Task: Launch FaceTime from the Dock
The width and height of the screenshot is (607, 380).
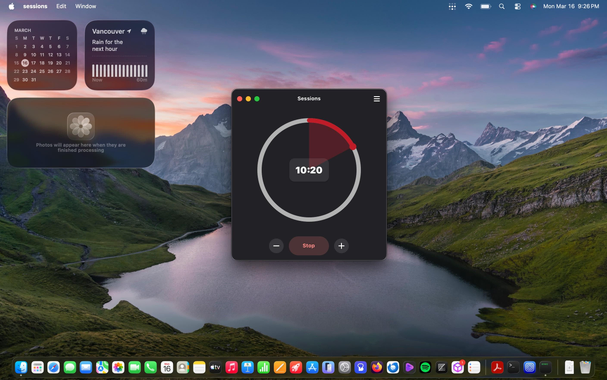Action: [134, 367]
